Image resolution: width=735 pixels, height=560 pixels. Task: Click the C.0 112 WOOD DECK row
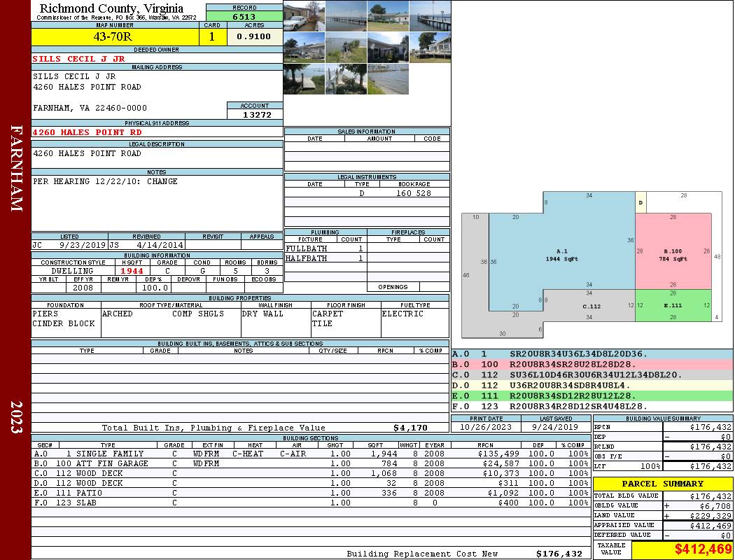[x=311, y=473]
